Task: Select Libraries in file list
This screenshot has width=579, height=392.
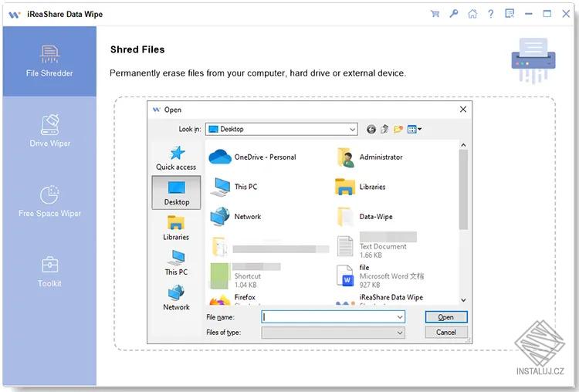Action: [361, 187]
